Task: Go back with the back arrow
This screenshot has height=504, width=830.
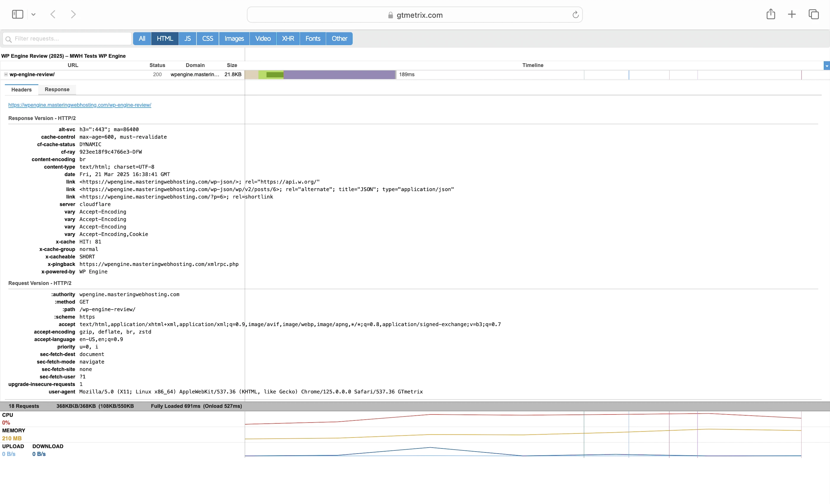Action: tap(53, 14)
